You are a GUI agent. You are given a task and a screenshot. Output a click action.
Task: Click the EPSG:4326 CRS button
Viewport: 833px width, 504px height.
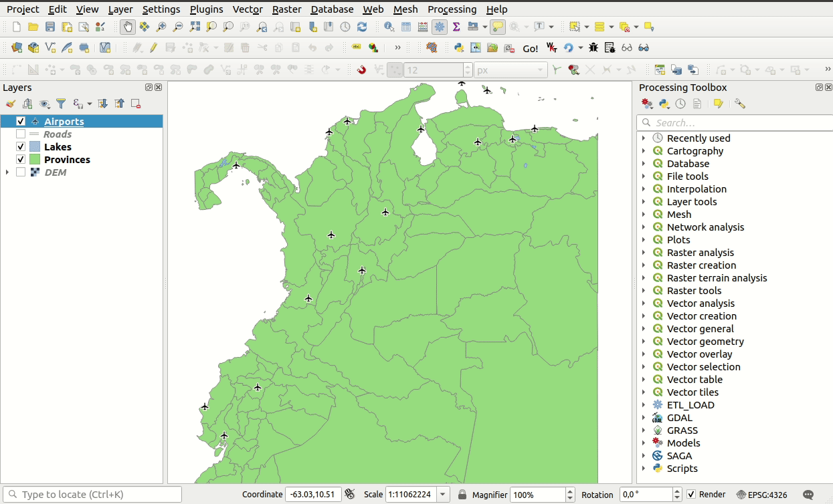click(x=762, y=495)
